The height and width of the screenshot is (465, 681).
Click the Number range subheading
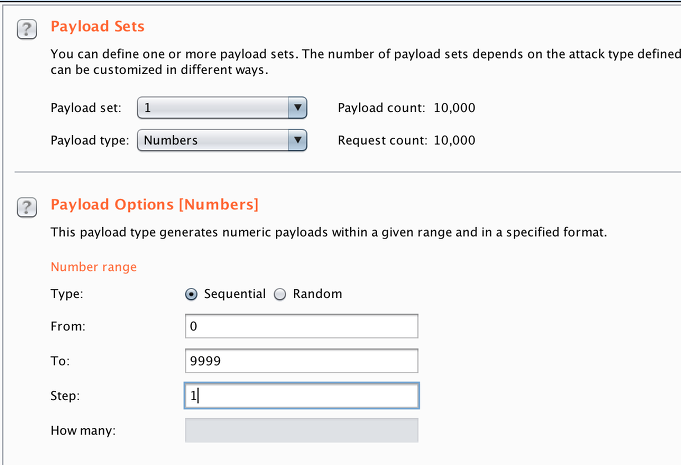tap(94, 267)
